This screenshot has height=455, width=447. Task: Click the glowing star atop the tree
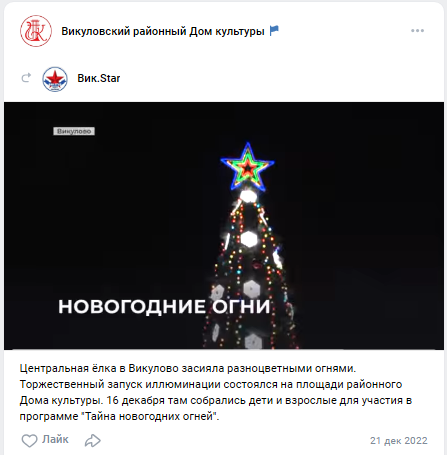248,167
